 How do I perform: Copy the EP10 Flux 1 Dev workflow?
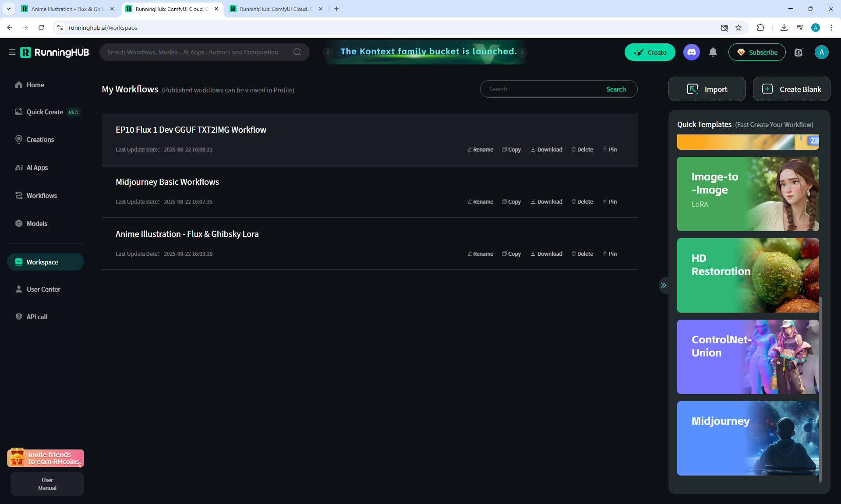511,149
